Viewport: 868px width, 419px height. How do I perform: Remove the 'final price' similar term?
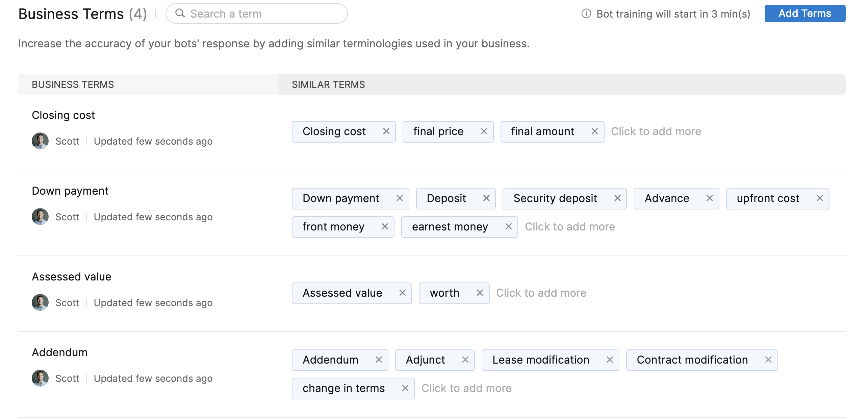(x=484, y=131)
